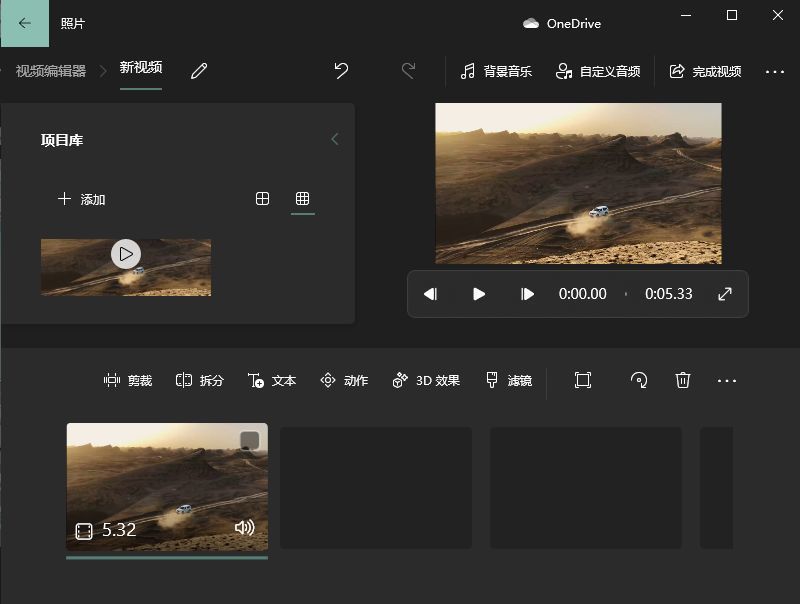Image resolution: width=800 pixels, height=604 pixels.
Task: Delete the selected clip with trash icon
Action: tap(683, 380)
